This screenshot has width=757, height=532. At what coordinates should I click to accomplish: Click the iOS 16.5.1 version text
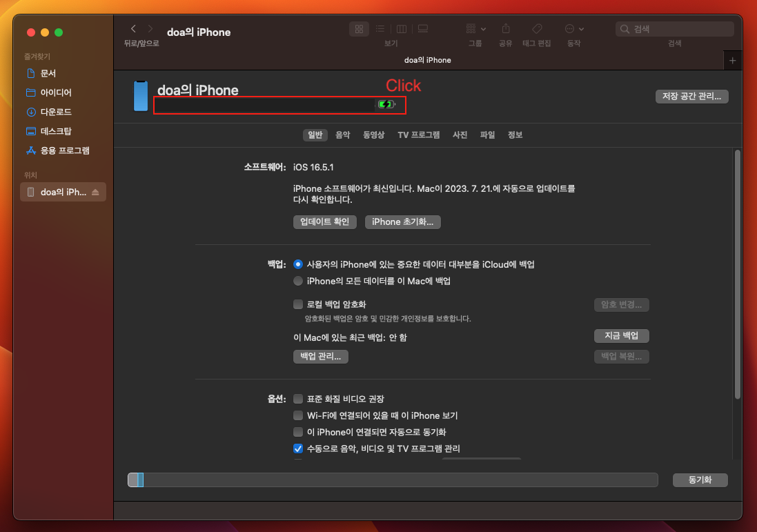coord(313,168)
